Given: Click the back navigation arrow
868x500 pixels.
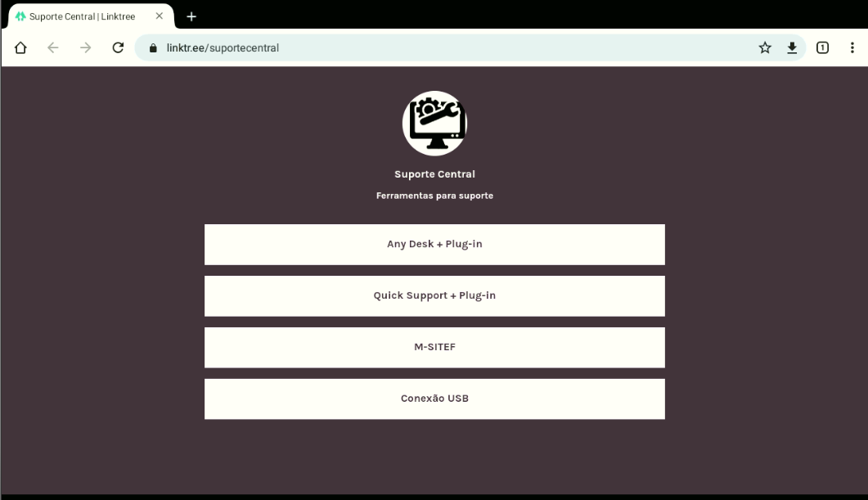Looking at the screenshot, I should coord(52,47).
